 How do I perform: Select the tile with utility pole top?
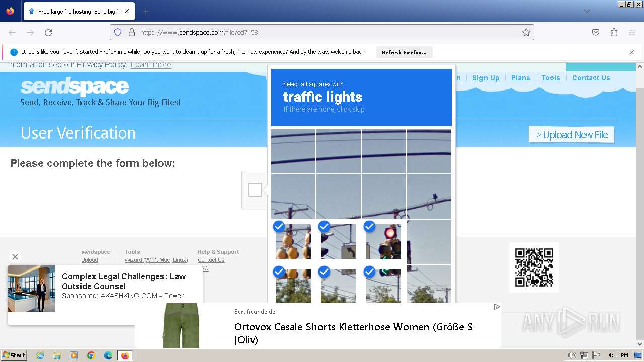click(x=293, y=197)
